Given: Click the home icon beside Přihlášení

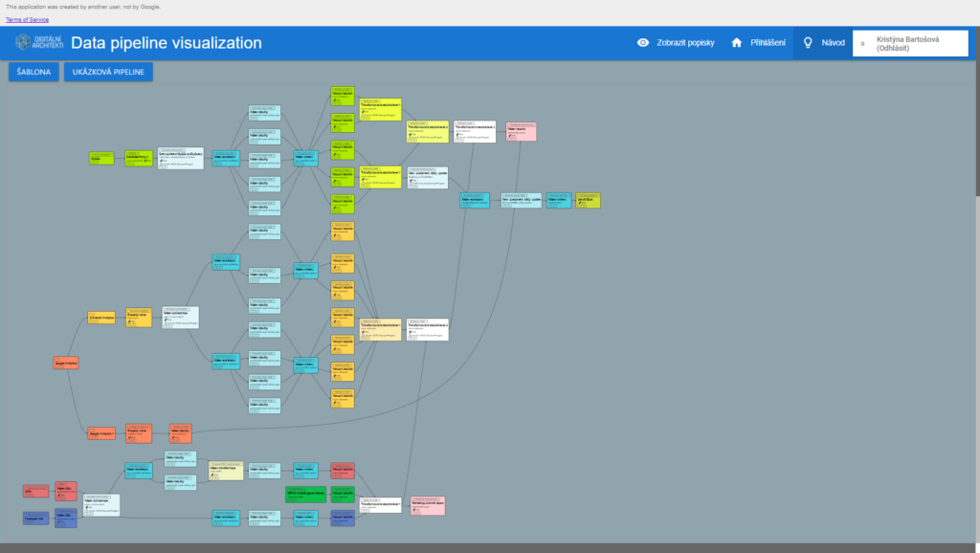Looking at the screenshot, I should pos(736,42).
